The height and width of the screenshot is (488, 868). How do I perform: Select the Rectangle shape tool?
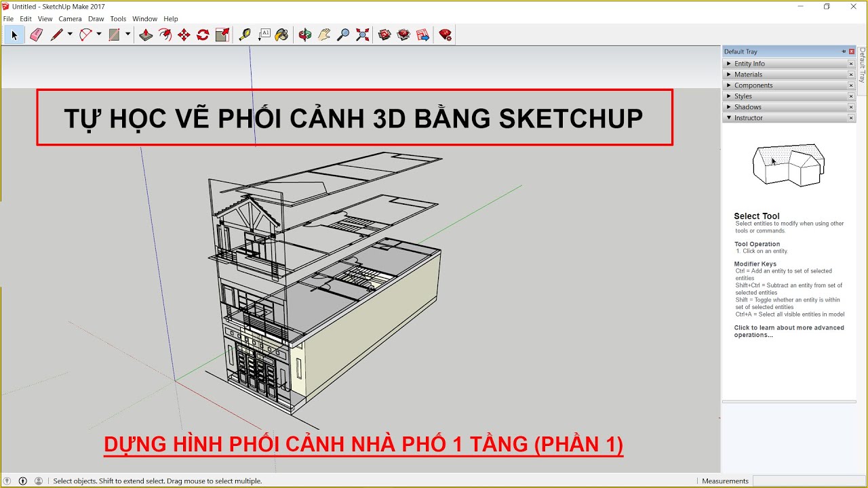[115, 35]
